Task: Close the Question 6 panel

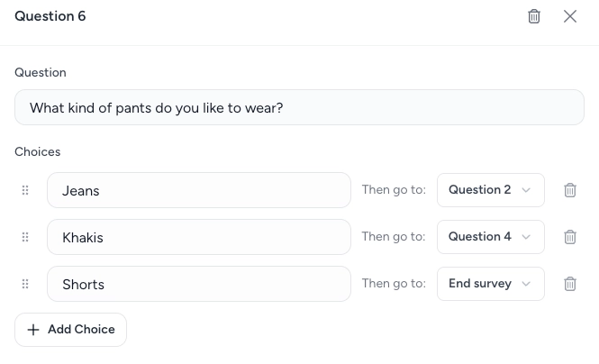Action: [x=570, y=16]
